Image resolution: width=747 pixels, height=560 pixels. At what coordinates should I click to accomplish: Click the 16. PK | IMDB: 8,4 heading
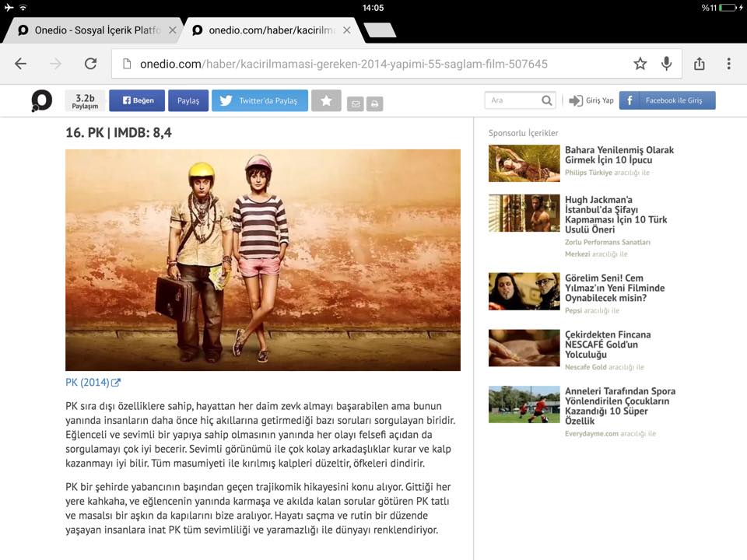point(118,132)
